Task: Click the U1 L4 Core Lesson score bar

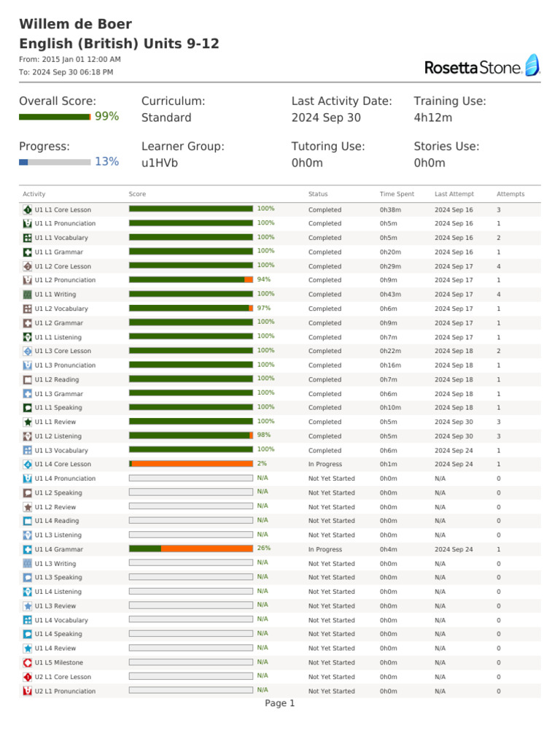Action: [x=191, y=464]
